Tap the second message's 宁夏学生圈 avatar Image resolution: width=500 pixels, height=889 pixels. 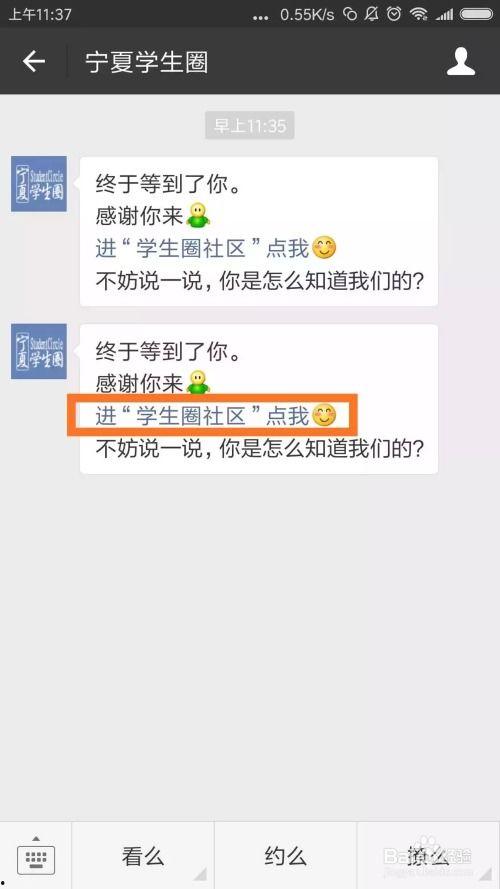click(39, 351)
